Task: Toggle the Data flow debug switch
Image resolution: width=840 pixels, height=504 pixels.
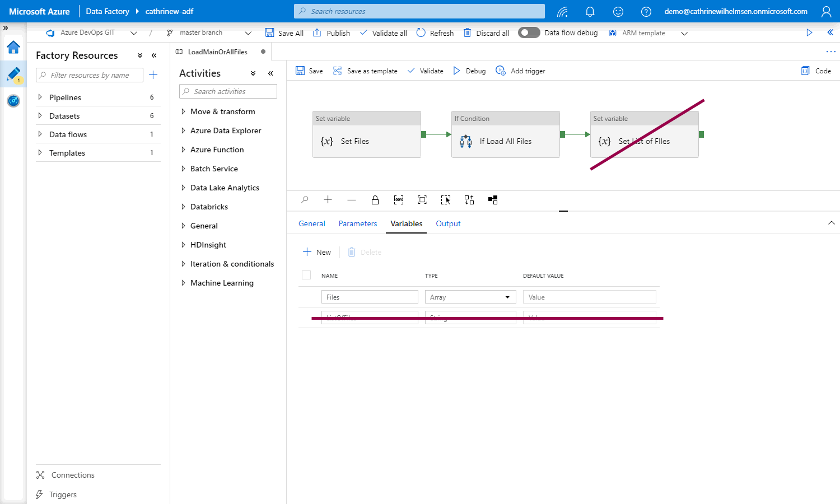Action: click(x=529, y=32)
